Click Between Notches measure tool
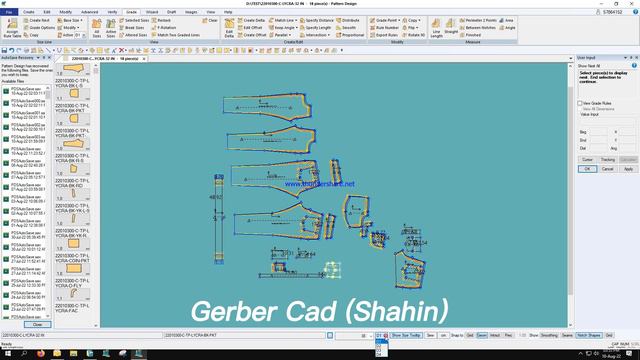Image resolution: width=640 pixels, height=360 pixels. 478,27
